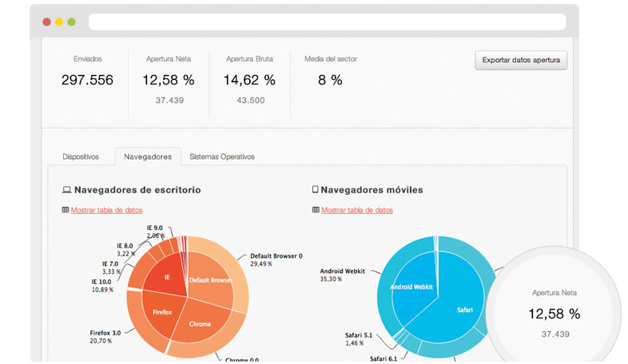Select the IE slice in desktop pie chart
Viewport: 628px width, 364px height.
click(167, 277)
